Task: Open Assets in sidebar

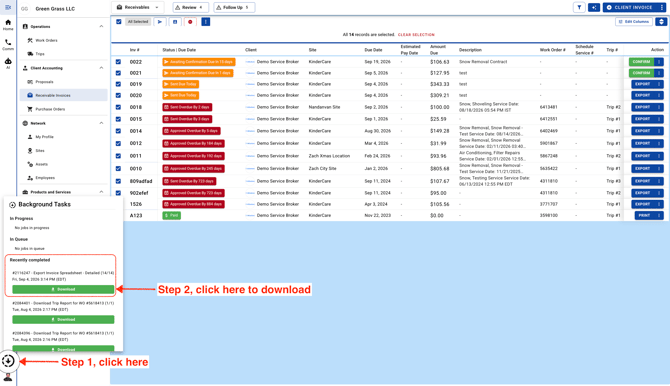Action: (41, 164)
